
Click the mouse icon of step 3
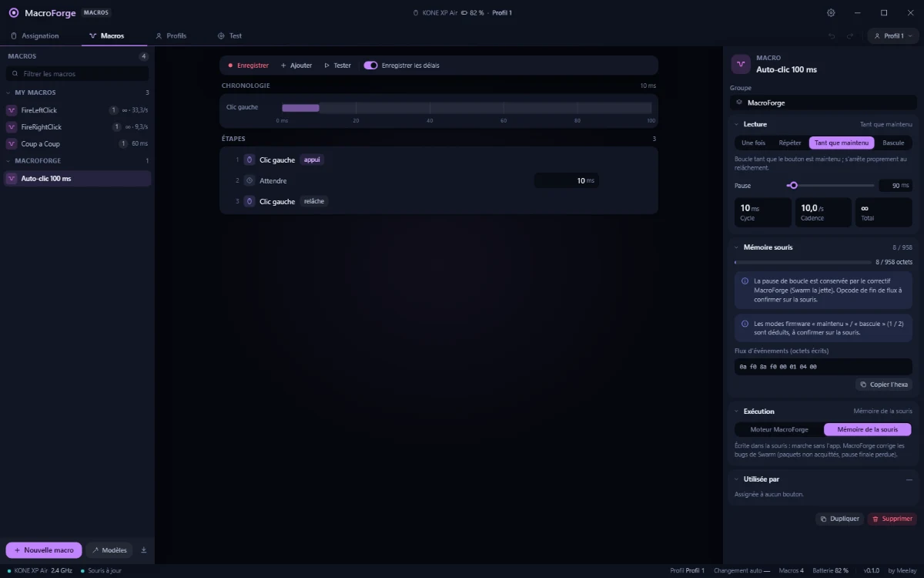point(249,201)
